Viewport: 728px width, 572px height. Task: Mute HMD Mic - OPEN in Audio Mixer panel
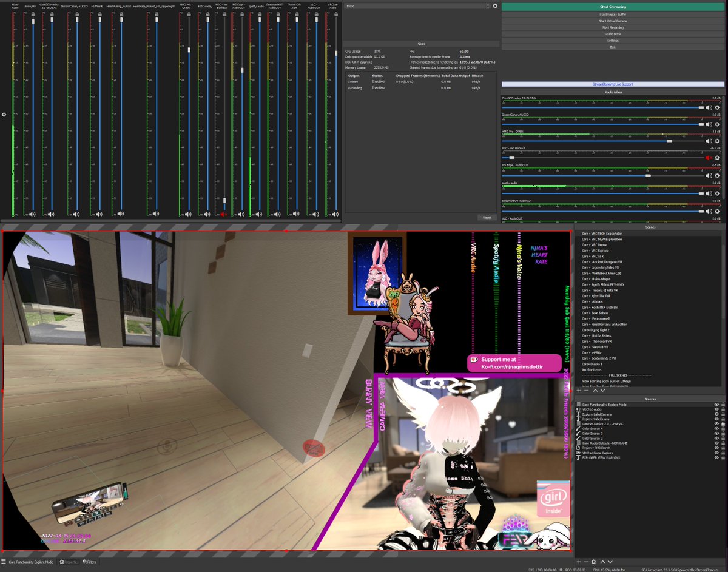click(708, 141)
